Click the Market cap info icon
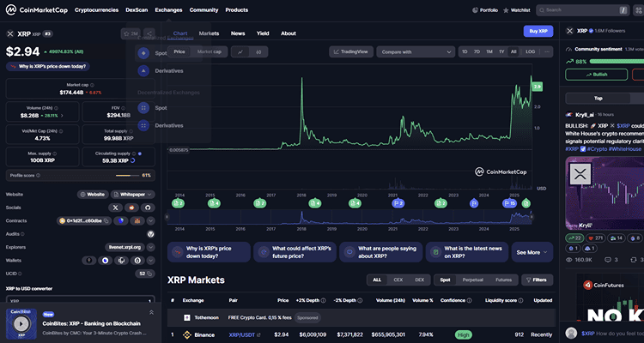The image size is (644, 343). [x=92, y=85]
